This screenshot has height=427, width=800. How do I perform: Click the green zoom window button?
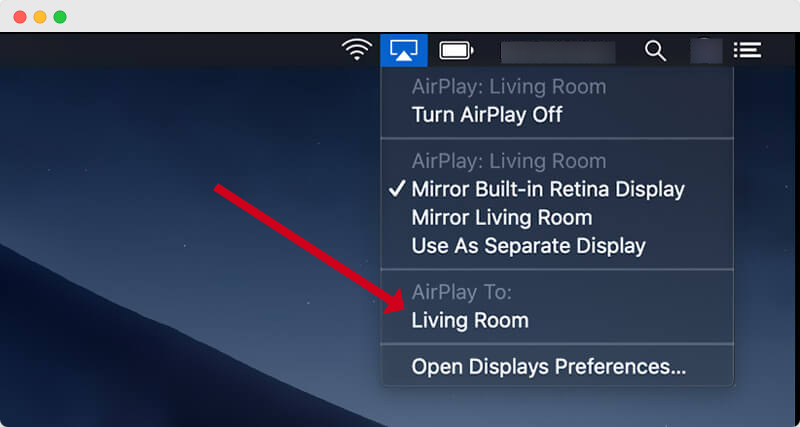(x=60, y=17)
